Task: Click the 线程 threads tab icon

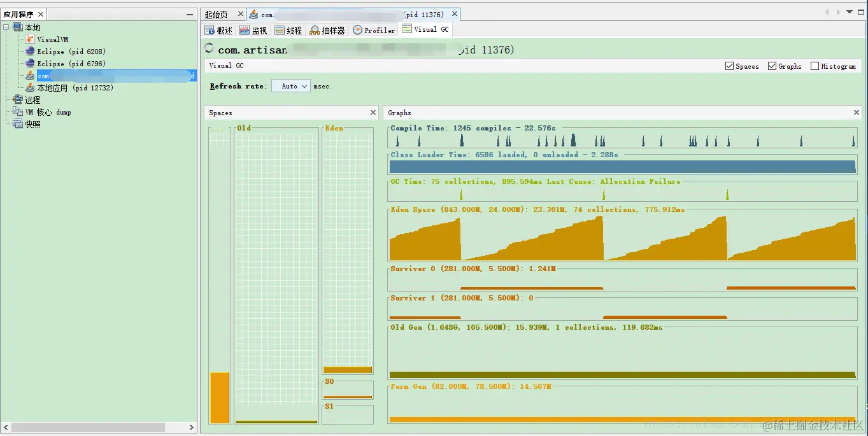Action: tap(280, 30)
